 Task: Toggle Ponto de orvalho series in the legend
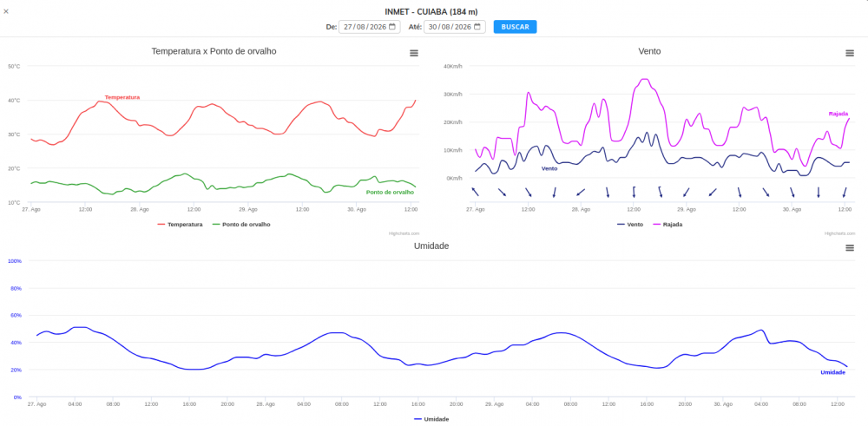pos(241,225)
